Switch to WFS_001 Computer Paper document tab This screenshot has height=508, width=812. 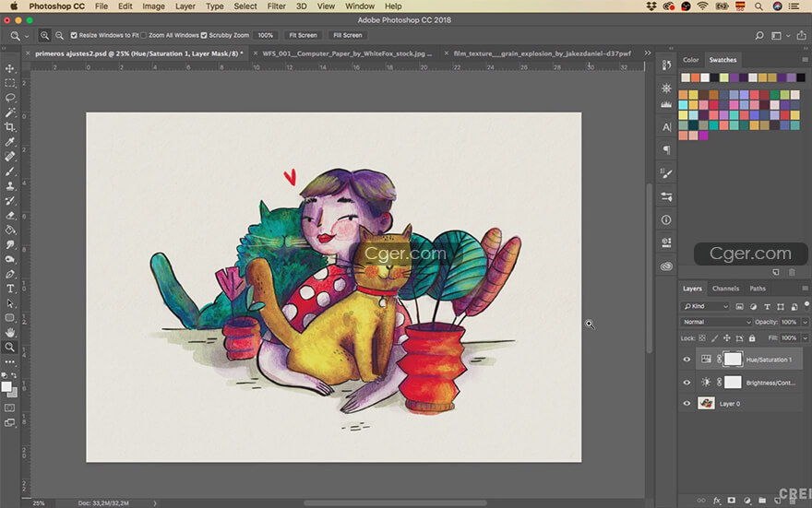(x=346, y=53)
